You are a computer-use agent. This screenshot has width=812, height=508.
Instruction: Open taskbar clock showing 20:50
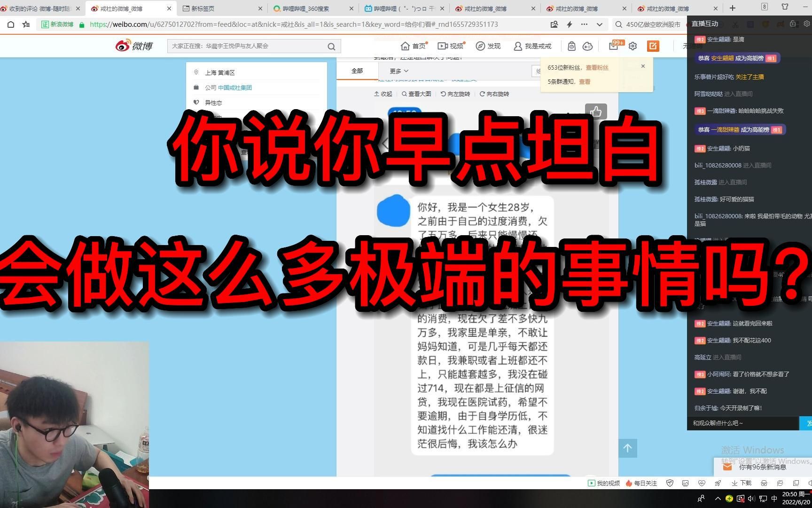pos(796,498)
